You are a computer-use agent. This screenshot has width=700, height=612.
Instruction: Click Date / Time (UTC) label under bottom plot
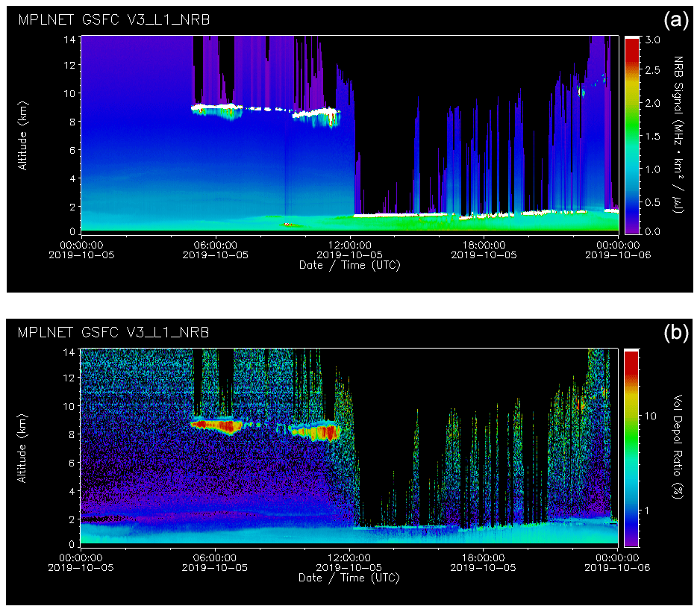coord(349,578)
